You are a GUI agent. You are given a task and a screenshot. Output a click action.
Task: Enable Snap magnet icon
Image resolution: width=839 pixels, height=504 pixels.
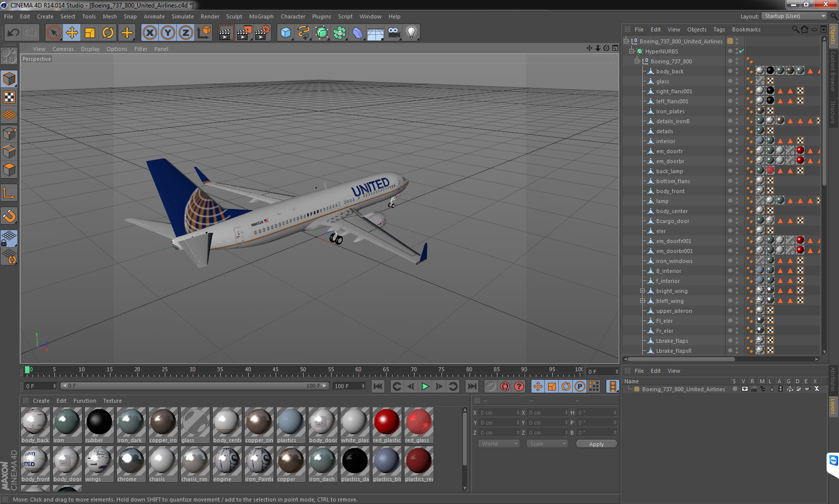pyautogui.click(x=9, y=216)
